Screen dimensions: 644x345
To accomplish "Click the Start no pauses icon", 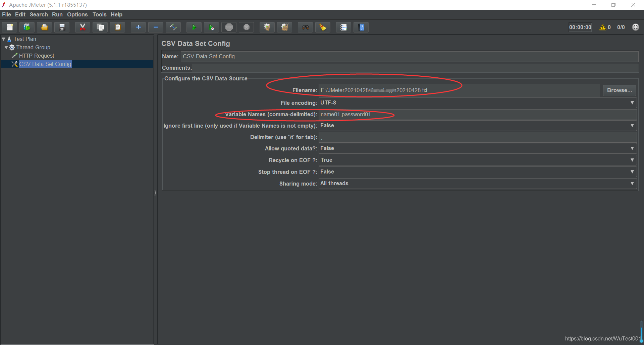I will pos(211,27).
